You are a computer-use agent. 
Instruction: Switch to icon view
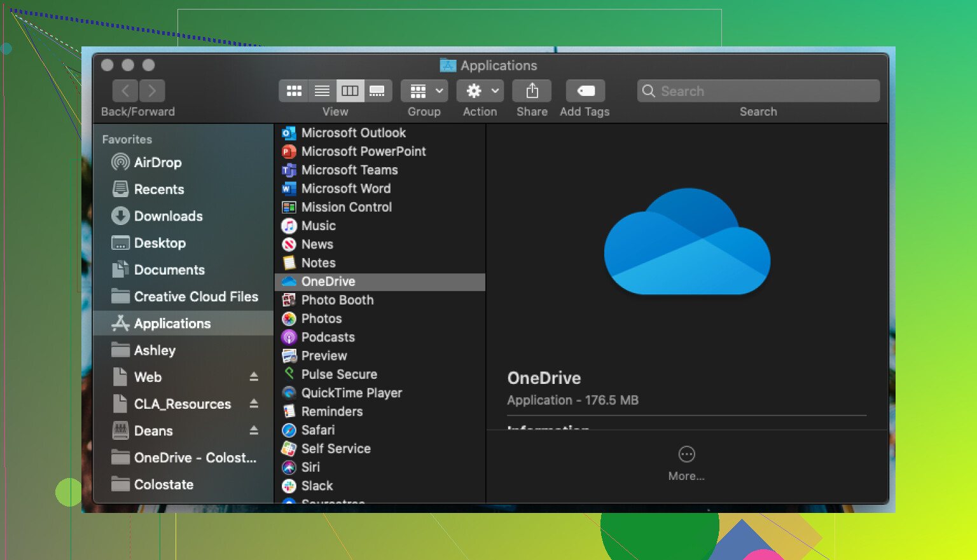pos(294,91)
